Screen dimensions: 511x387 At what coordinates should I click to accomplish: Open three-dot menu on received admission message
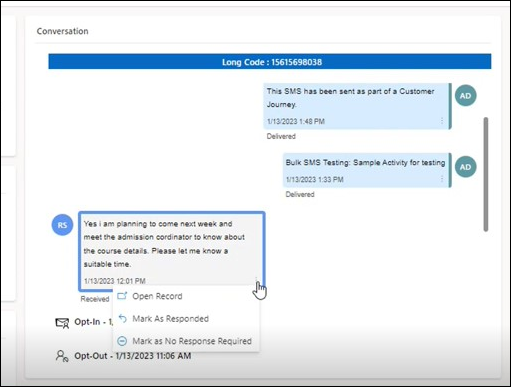tap(256, 279)
